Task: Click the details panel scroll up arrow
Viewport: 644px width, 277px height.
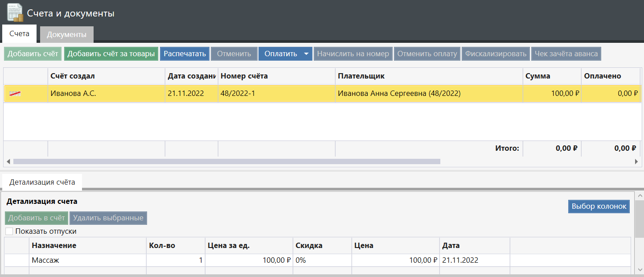Action: click(640, 196)
